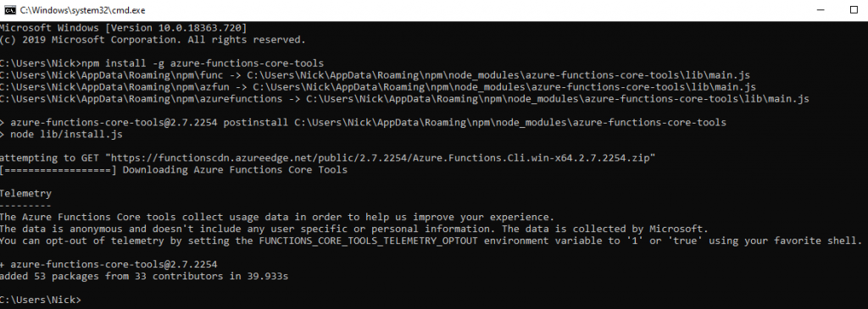
Task: Click the npm\azfun symlink path line
Action: point(378,87)
